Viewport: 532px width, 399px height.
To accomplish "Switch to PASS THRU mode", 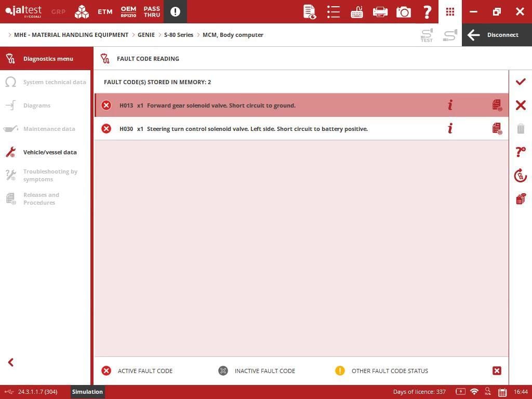I will pyautogui.click(x=152, y=11).
